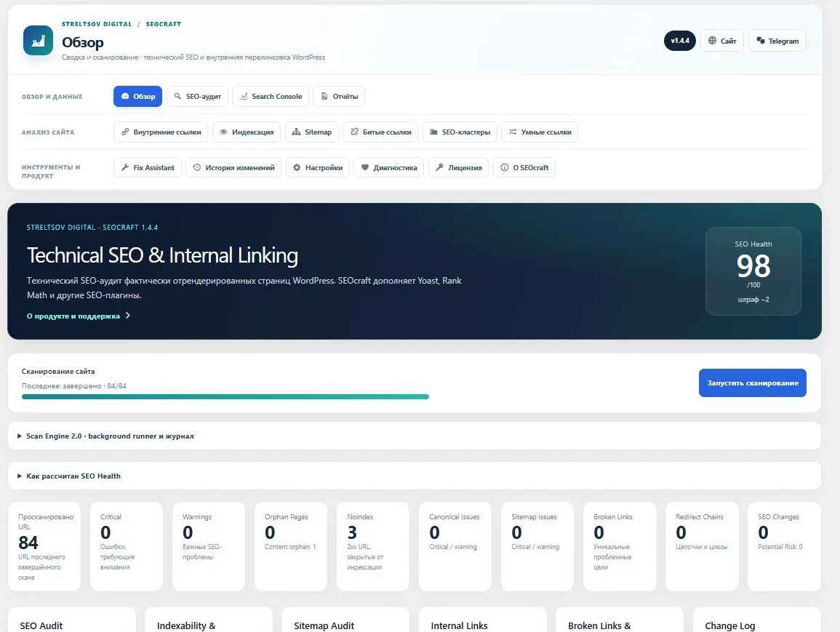This screenshot has width=840, height=632.
Task: Open История изменений clock tab
Action: (x=233, y=168)
